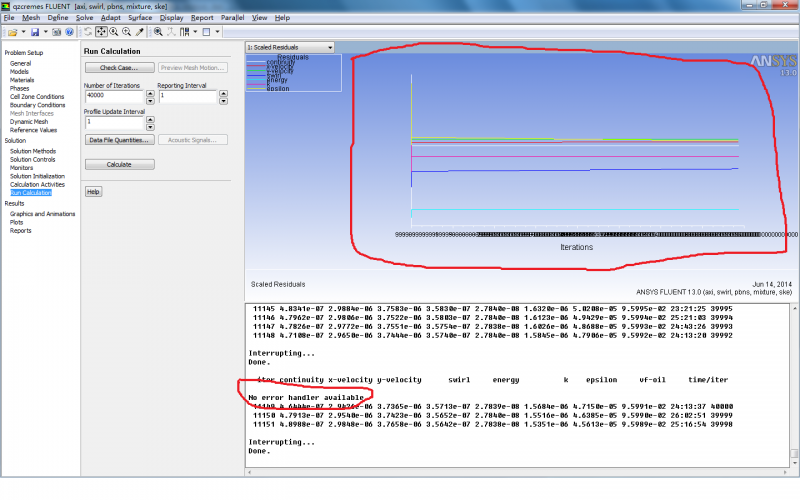
Task: Click the save picture camera icon
Action: (x=57, y=32)
